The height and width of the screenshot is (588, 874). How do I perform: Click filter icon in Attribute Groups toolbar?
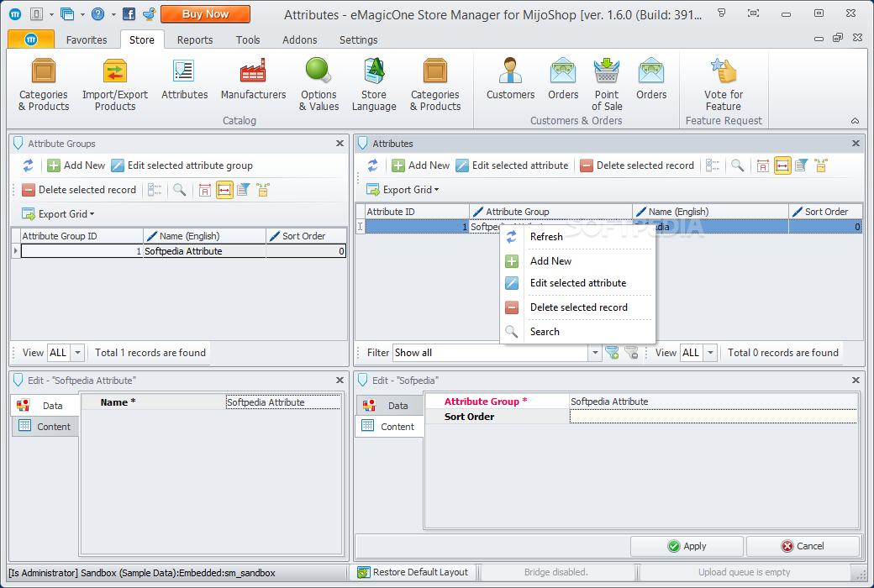pos(244,190)
